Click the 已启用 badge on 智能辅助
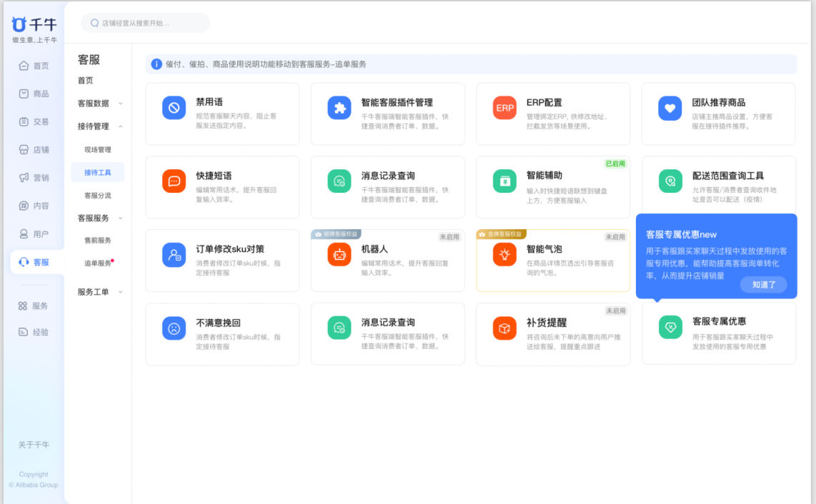Image resolution: width=816 pixels, height=504 pixels. [616, 164]
